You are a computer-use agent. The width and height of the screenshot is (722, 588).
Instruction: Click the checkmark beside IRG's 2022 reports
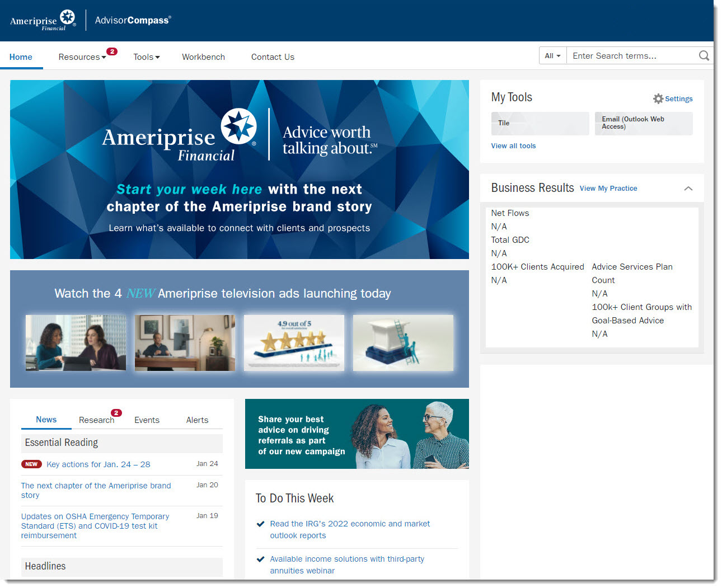260,524
